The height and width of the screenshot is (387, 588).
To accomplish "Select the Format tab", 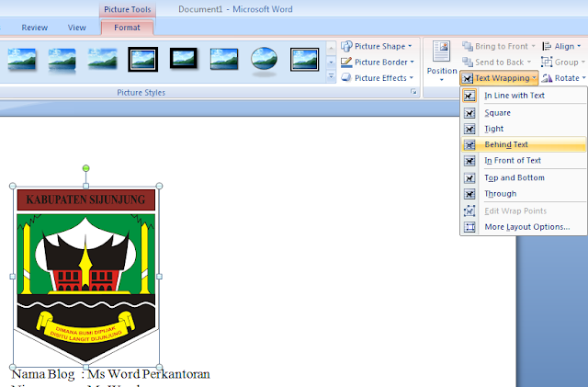I will coord(127,28).
